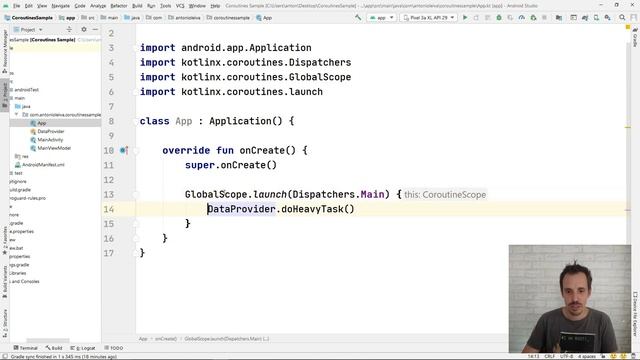
Task: Select App file in project tree
Action: click(42, 123)
